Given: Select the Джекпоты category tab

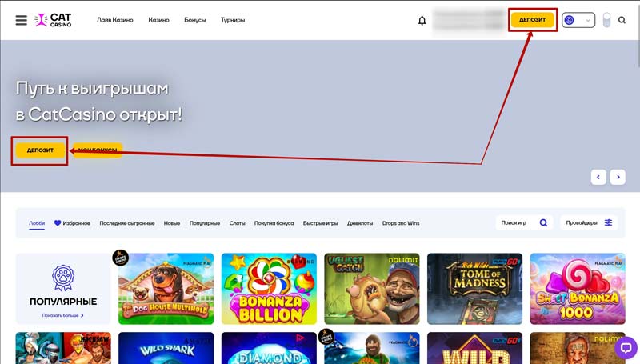Looking at the screenshot, I should (x=360, y=223).
